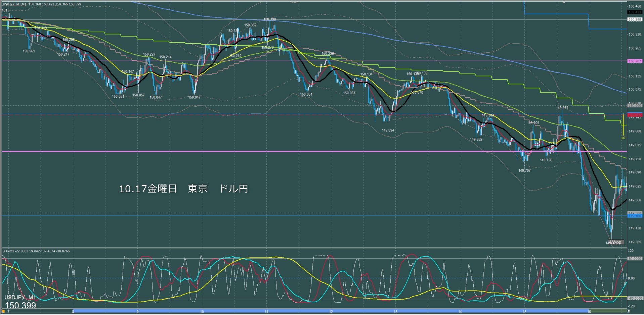Click the gray 150.000 price level tag

(635, 106)
